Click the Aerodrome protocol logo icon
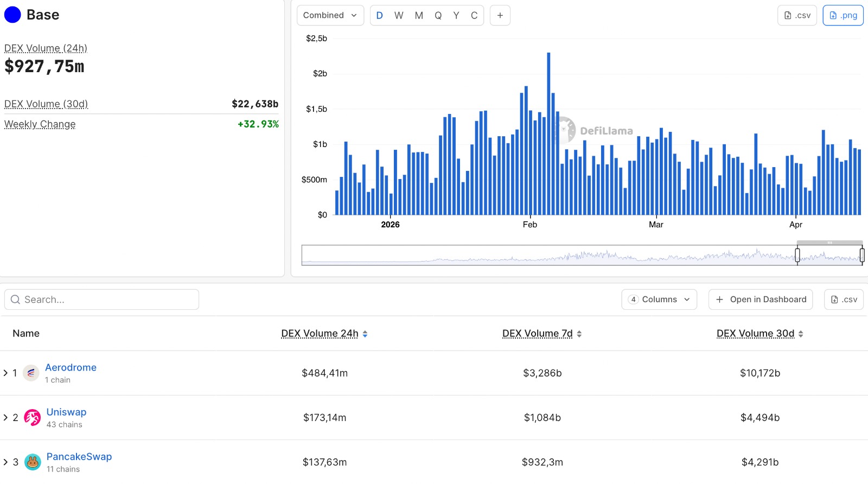Viewport: 868px width, 484px height. (x=31, y=373)
